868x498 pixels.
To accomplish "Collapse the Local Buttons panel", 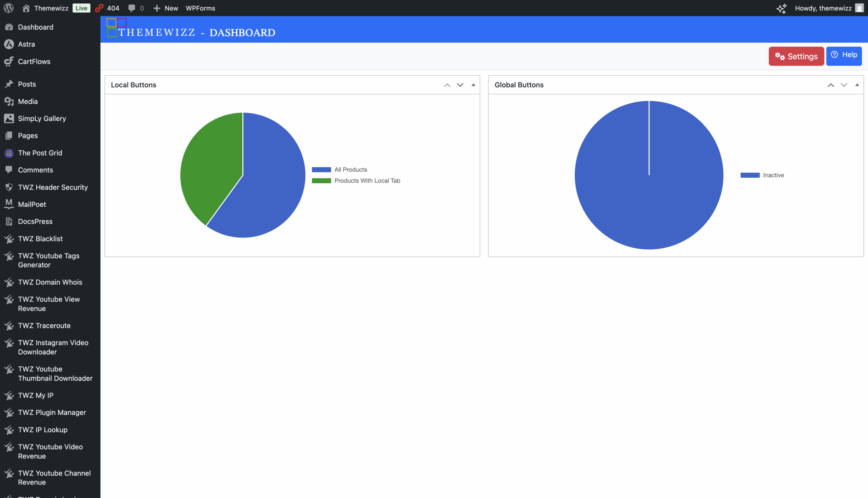I will [473, 85].
